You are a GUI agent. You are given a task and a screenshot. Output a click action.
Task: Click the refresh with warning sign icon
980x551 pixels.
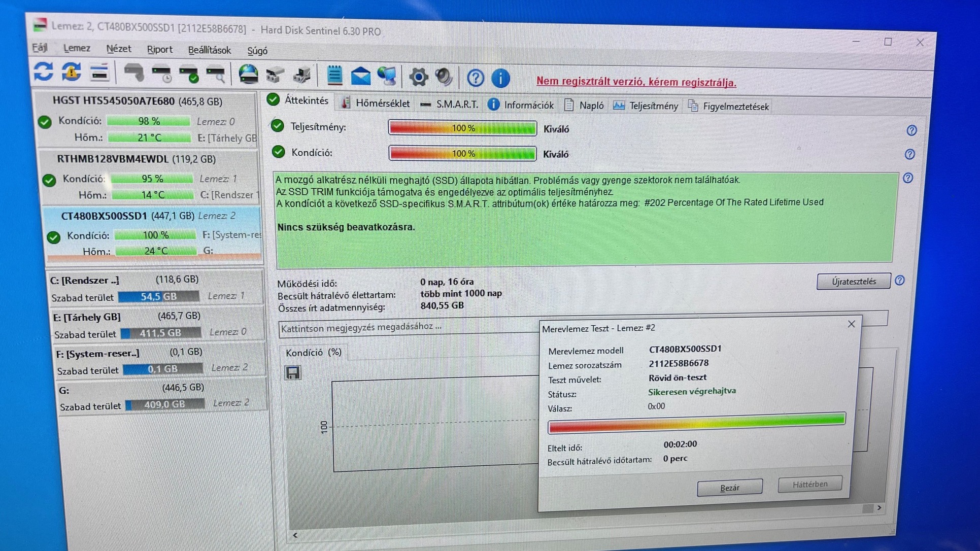[72, 73]
